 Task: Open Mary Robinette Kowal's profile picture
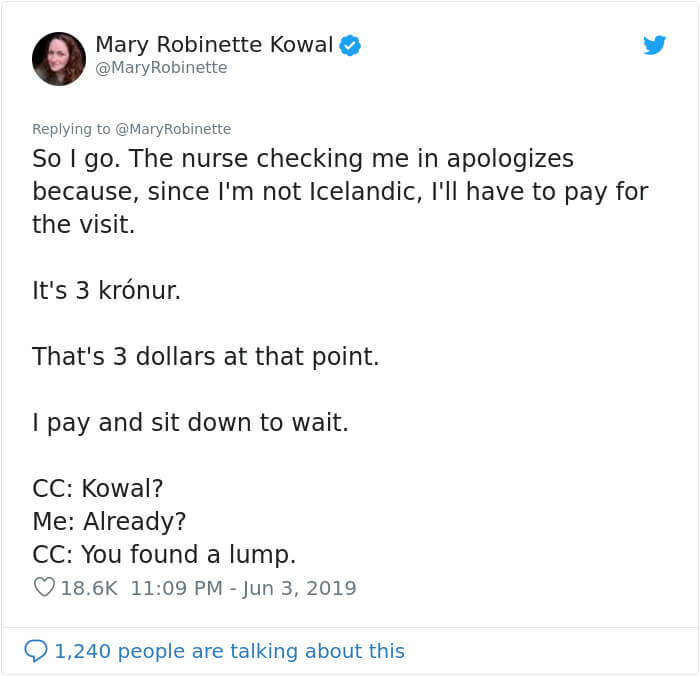(58, 59)
